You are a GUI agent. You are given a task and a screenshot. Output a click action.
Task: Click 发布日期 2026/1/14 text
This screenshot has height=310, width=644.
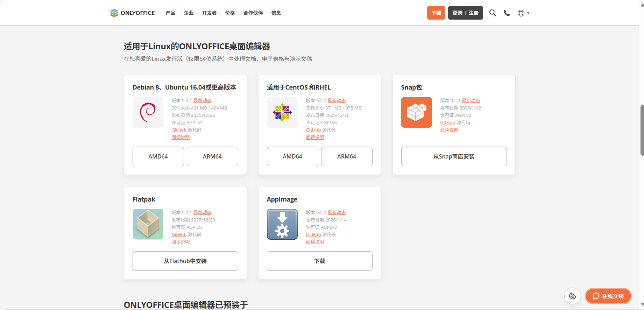(x=326, y=220)
